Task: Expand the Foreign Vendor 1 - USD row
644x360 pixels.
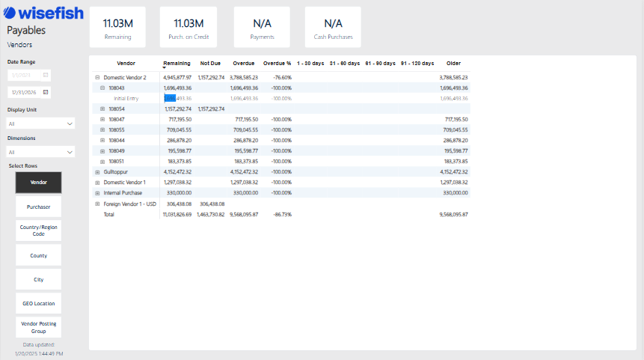Action: click(x=96, y=204)
